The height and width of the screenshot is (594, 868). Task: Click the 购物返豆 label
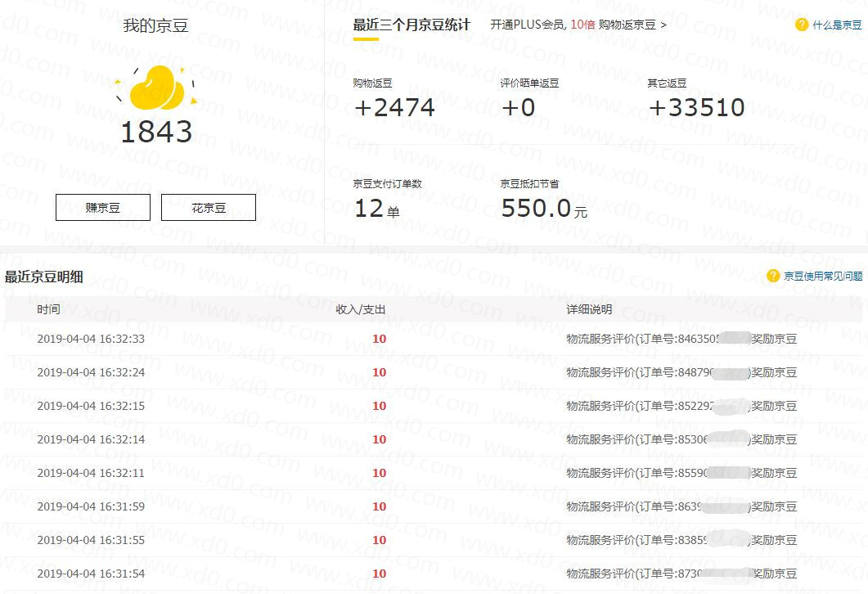(372, 83)
